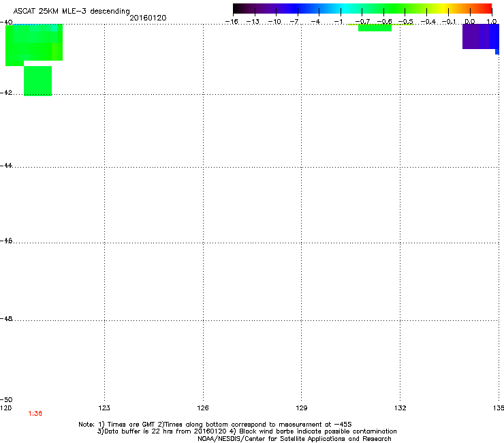504x443 pixels.
Task: Click the purple data patch near 135 longitude
Action: [x=480, y=36]
